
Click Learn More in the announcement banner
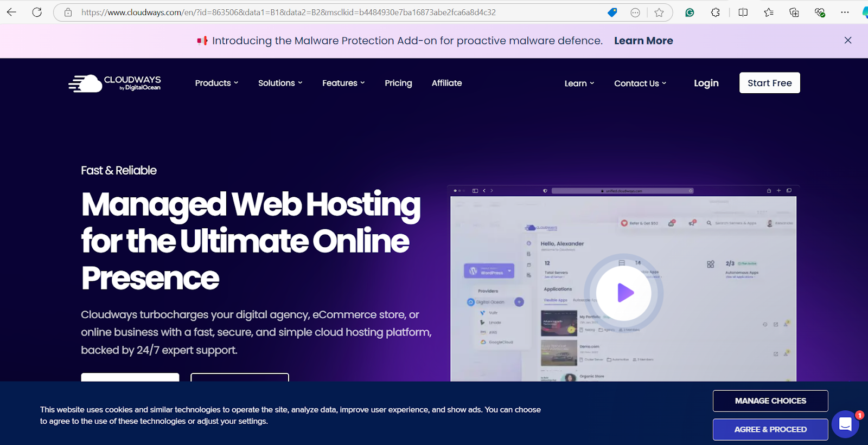[x=643, y=41]
